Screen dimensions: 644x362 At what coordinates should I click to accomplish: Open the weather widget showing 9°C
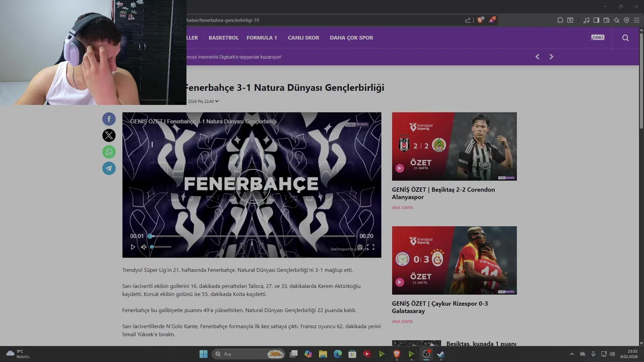(18, 354)
